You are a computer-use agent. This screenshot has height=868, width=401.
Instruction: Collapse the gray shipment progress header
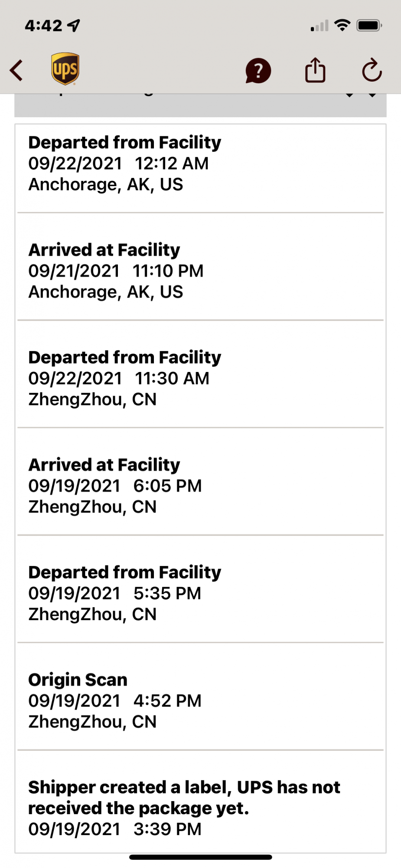200,105
